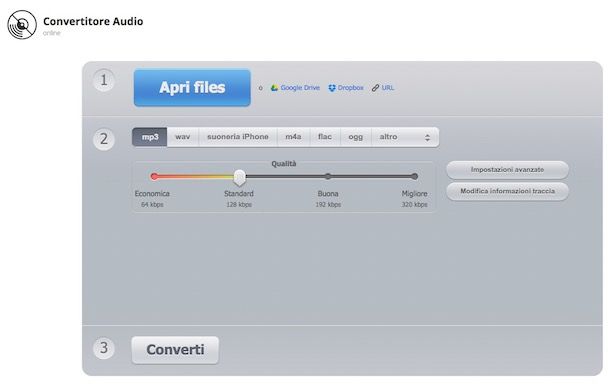The image size is (610, 391).
Task: Click the Convertitore Audio title text
Action: 93,21
